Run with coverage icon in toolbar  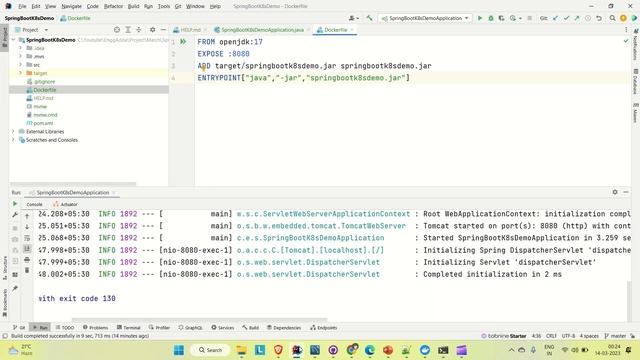point(501,18)
